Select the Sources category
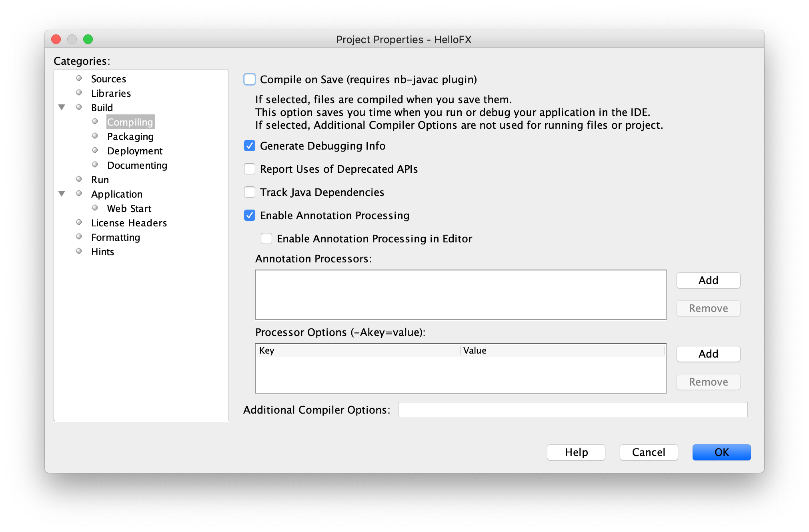 coord(108,79)
